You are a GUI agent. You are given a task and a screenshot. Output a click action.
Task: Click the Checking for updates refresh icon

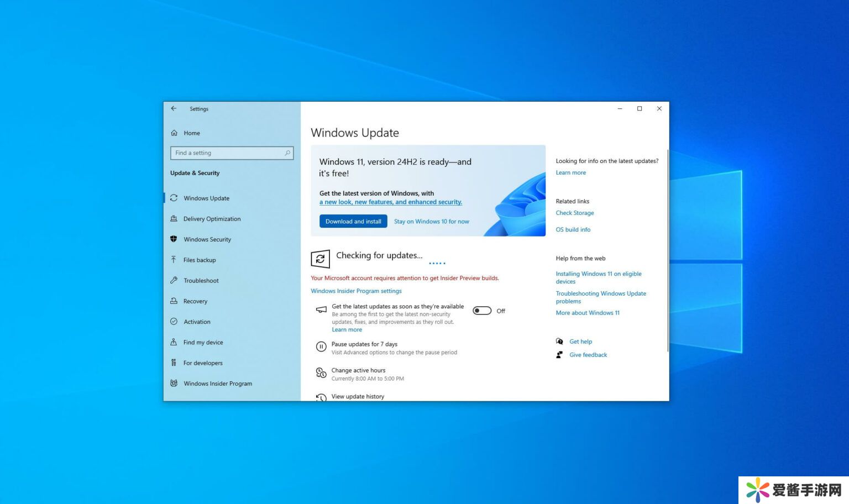pos(321,259)
